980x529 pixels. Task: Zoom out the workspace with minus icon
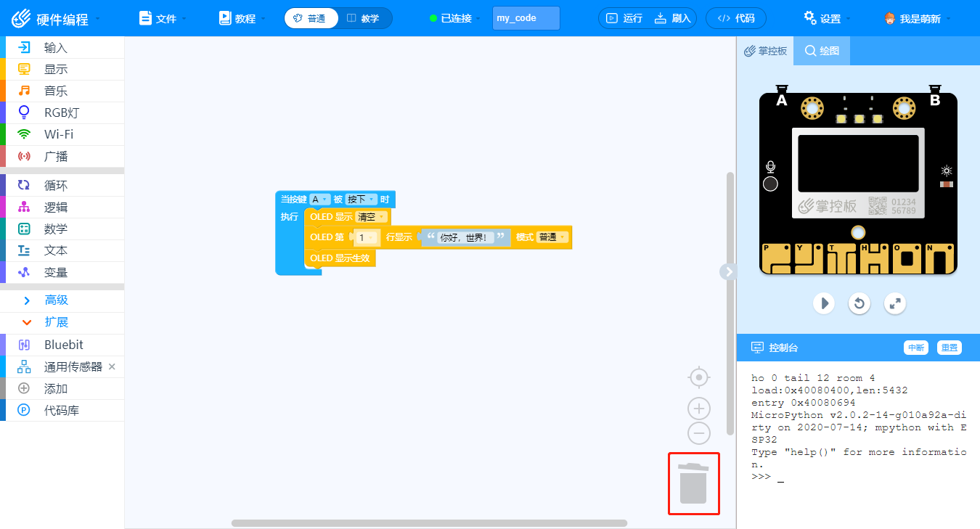point(698,433)
